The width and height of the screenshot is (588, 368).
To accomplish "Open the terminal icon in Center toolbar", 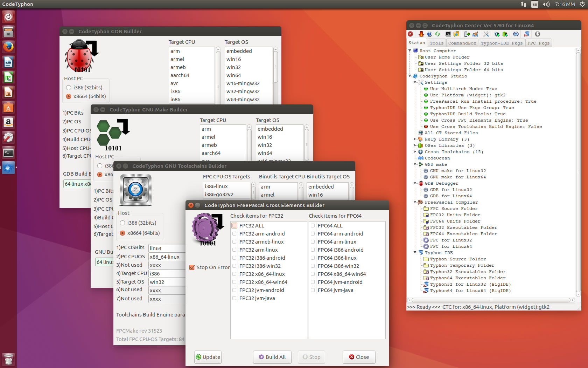I will (448, 34).
